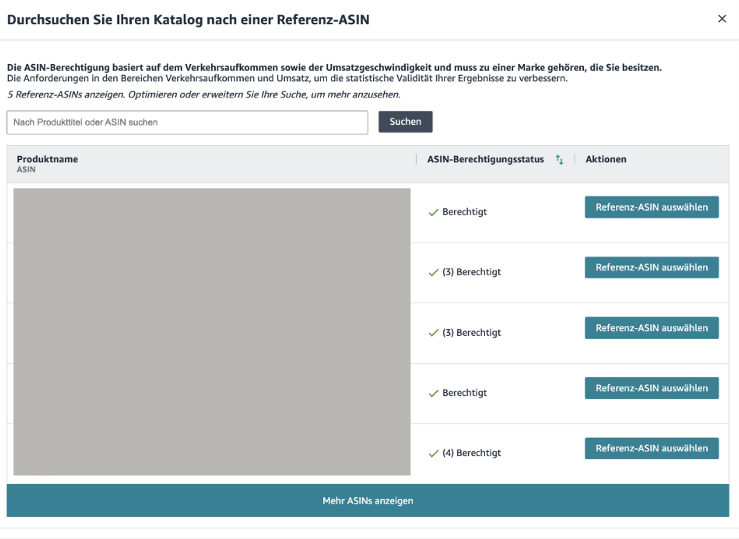Click the product title or ASIN search field

point(187,122)
